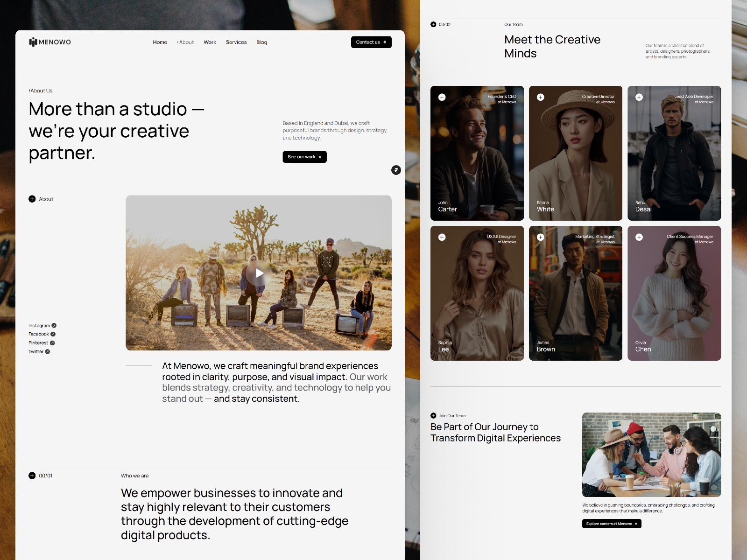This screenshot has height=560, width=747.
Task: Click James Brown's team card photo
Action: (575, 294)
